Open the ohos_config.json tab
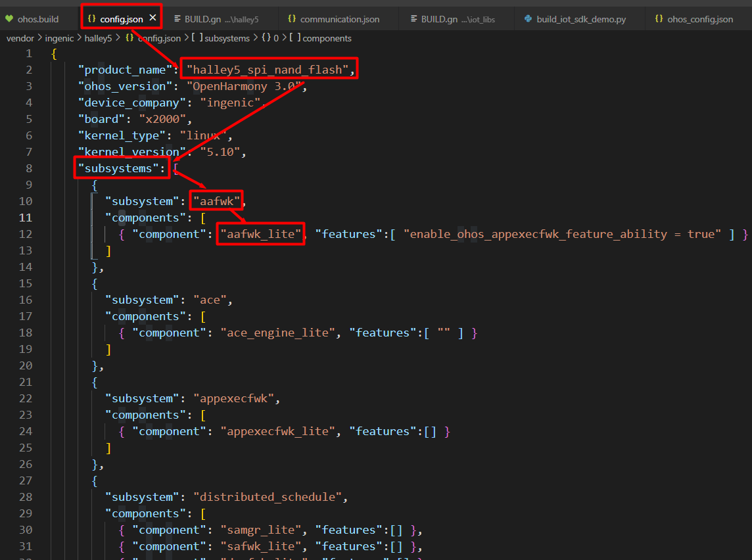The image size is (752, 560). [699, 19]
